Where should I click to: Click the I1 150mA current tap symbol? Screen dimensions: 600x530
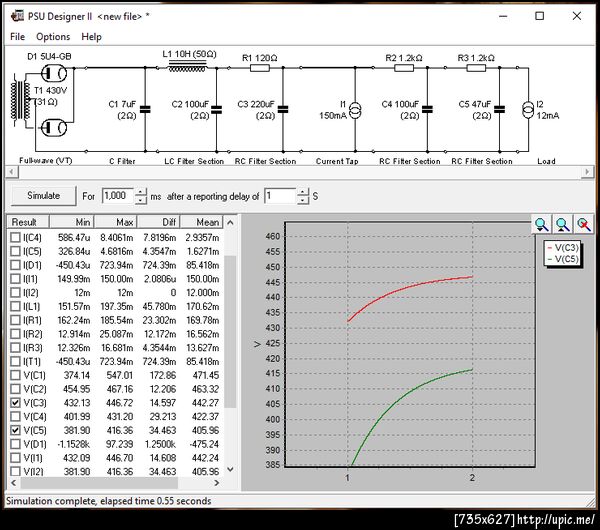(x=355, y=110)
